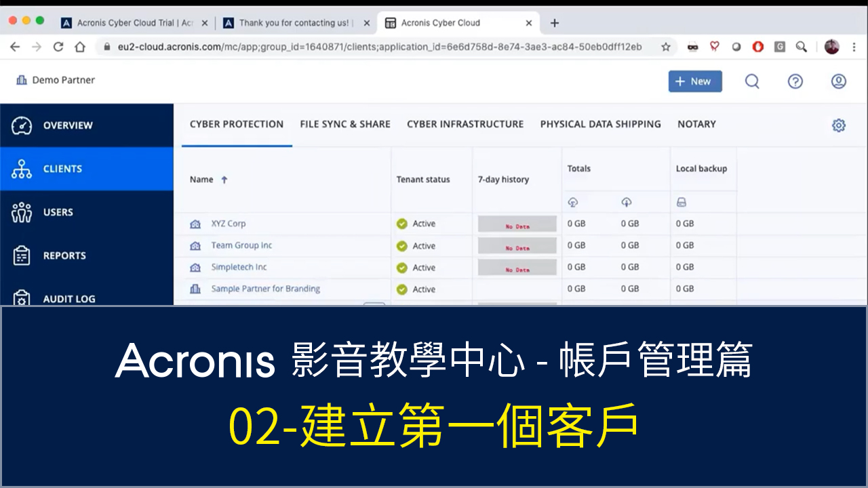Click the XYZ Corp tenant icon
868x488 pixels.
(x=196, y=224)
